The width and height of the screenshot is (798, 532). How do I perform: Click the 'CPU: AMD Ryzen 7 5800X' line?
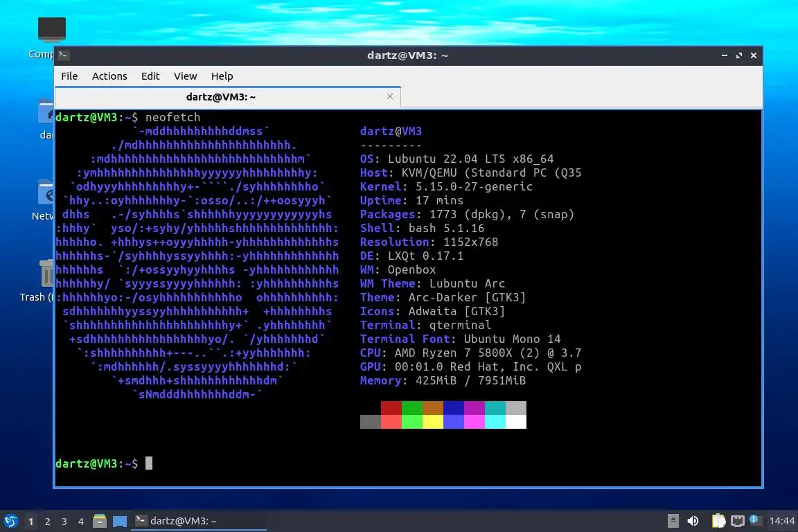[x=471, y=353]
